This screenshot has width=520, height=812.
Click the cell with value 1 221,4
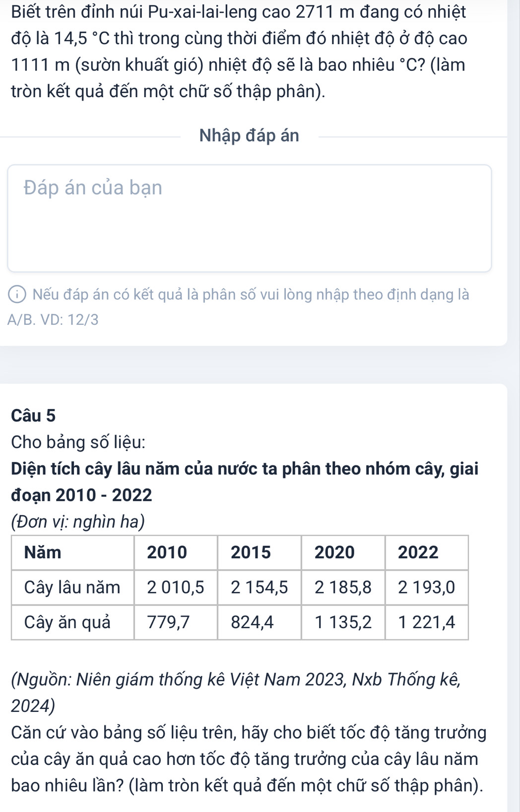pos(427,622)
